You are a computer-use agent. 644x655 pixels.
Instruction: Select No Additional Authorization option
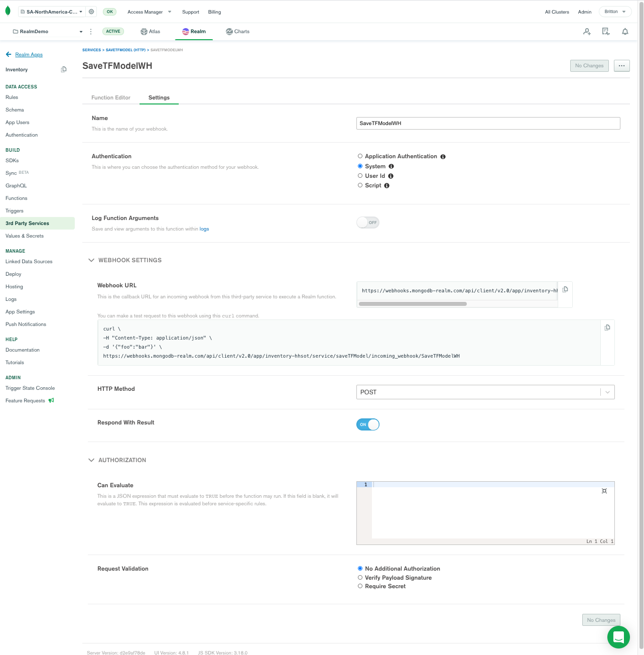click(x=360, y=569)
